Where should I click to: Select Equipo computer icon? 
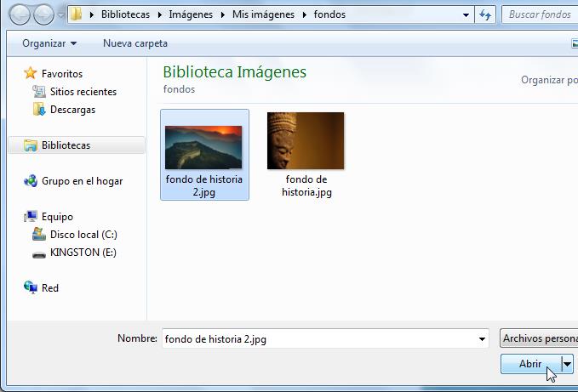click(x=31, y=217)
